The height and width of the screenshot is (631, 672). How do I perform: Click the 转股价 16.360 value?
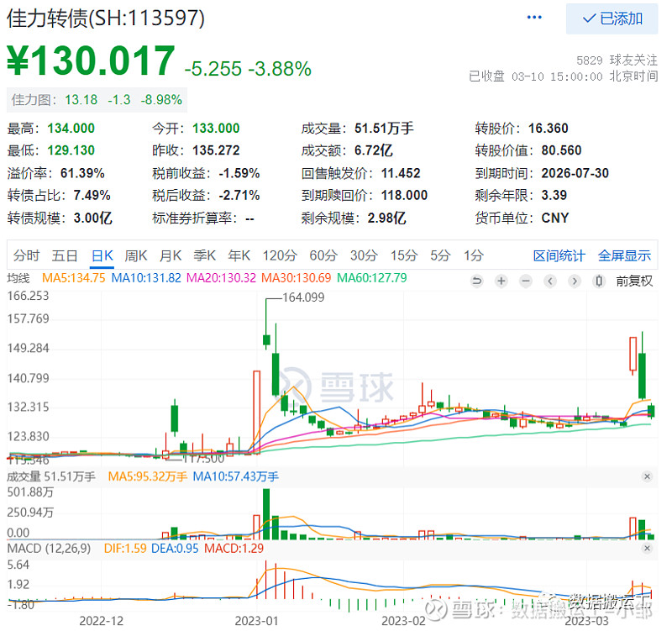coord(549,129)
